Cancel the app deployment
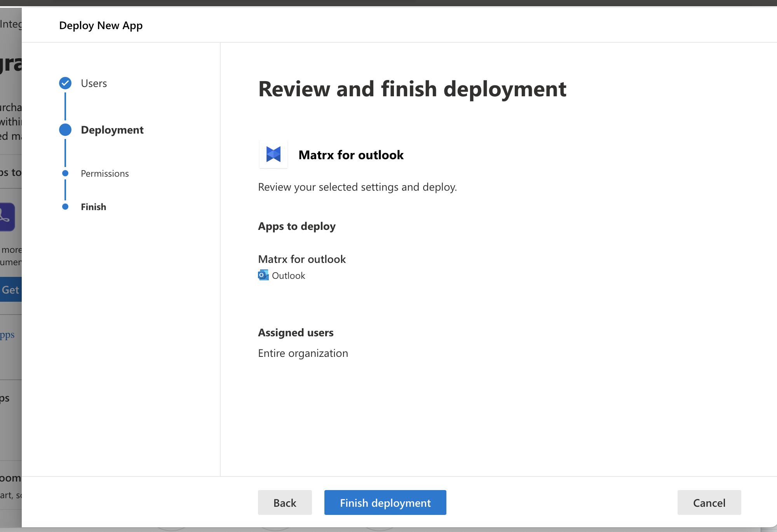 (x=709, y=502)
